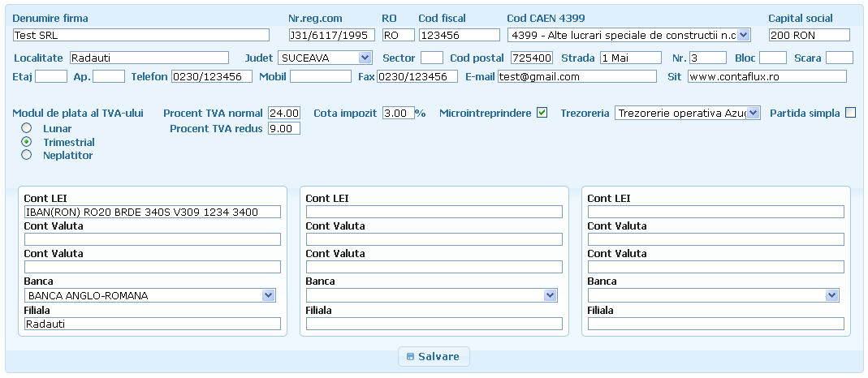This screenshot has height=378, width=868.
Task: Click the Capital social field 200 RON
Action: [809, 35]
